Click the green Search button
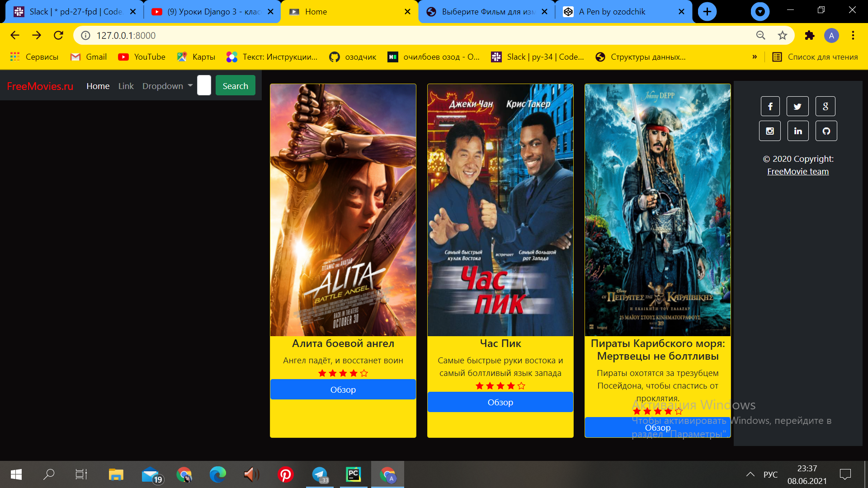 click(236, 85)
